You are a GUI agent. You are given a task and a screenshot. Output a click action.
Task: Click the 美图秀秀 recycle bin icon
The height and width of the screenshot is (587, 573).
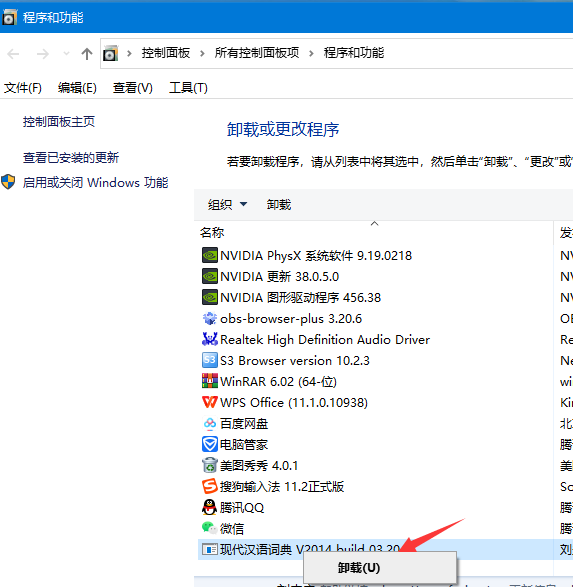click(x=210, y=465)
